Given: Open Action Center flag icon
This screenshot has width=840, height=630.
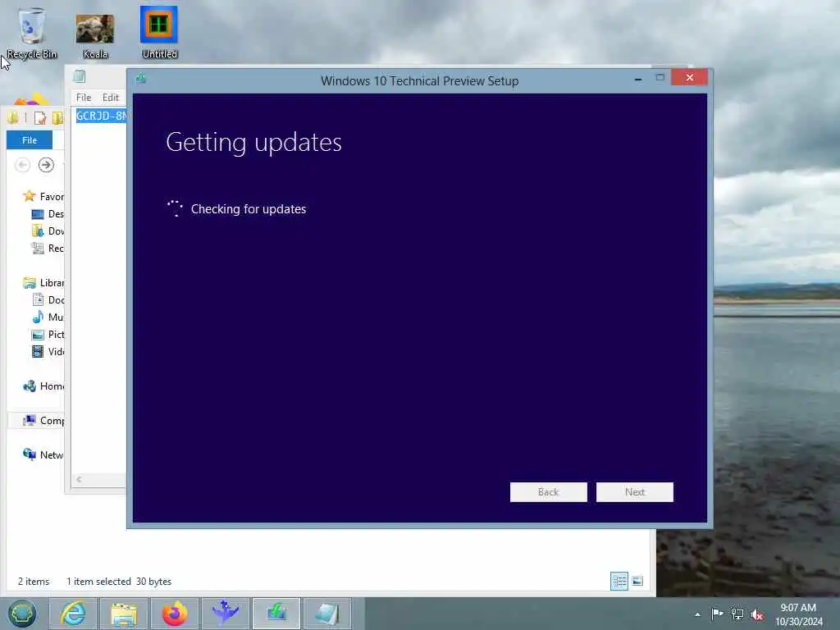Looking at the screenshot, I should pos(717,614).
